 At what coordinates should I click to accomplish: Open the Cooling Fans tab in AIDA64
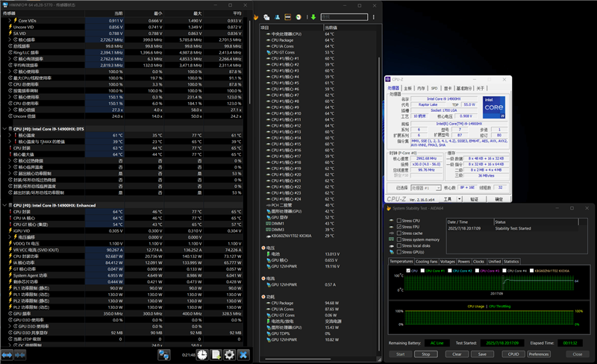(x=426, y=262)
